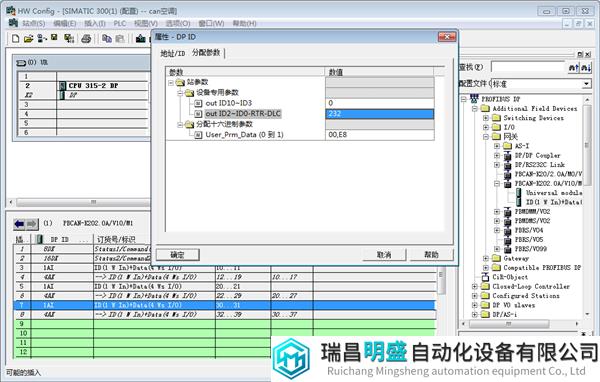Collapse the 网关 folder in catalog
This screenshot has height=382, width=600.
coord(486,136)
